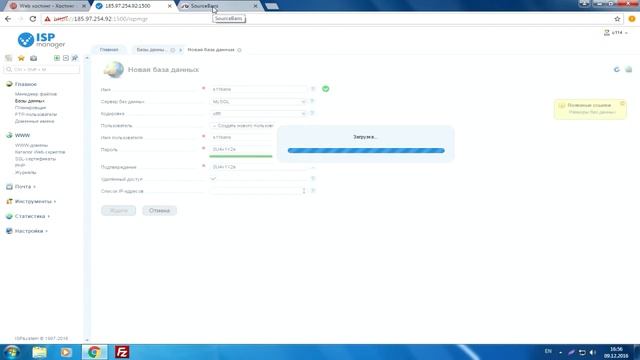Open WWW-домены in sidebar

coord(31,145)
